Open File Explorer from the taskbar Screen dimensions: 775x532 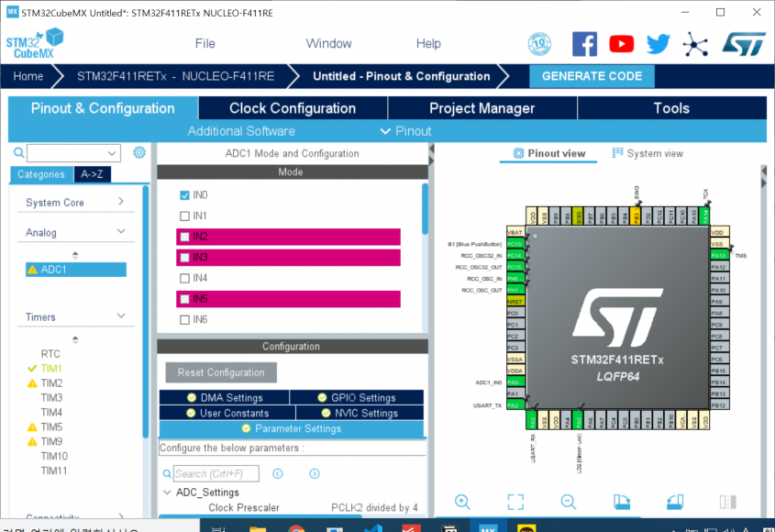pyautogui.click(x=258, y=528)
